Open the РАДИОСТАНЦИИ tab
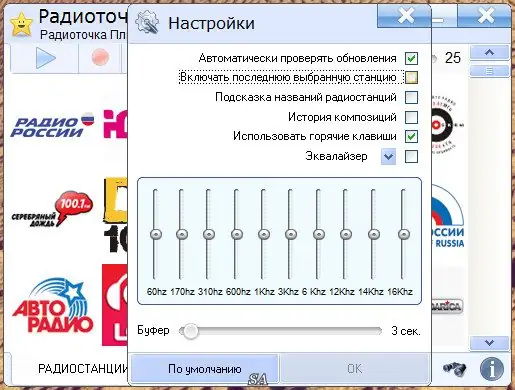This screenshot has height=390, width=515. click(x=83, y=369)
